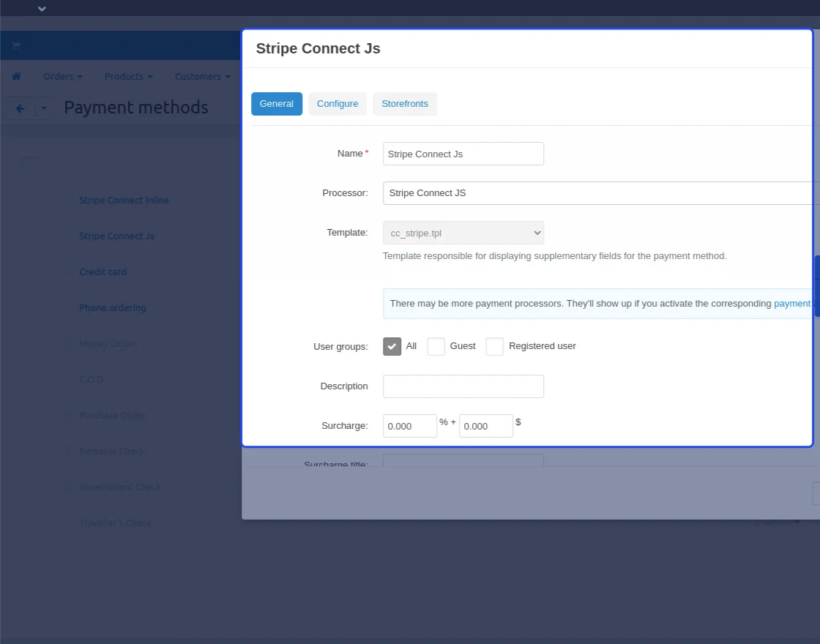Click the back arrow beside Payment methods
820x644 pixels.
tap(20, 108)
